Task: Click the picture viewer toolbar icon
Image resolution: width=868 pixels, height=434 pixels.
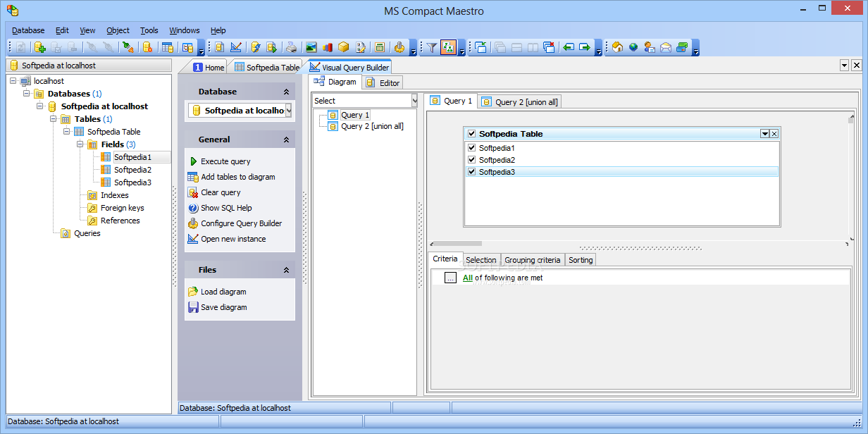Action: pyautogui.click(x=311, y=47)
